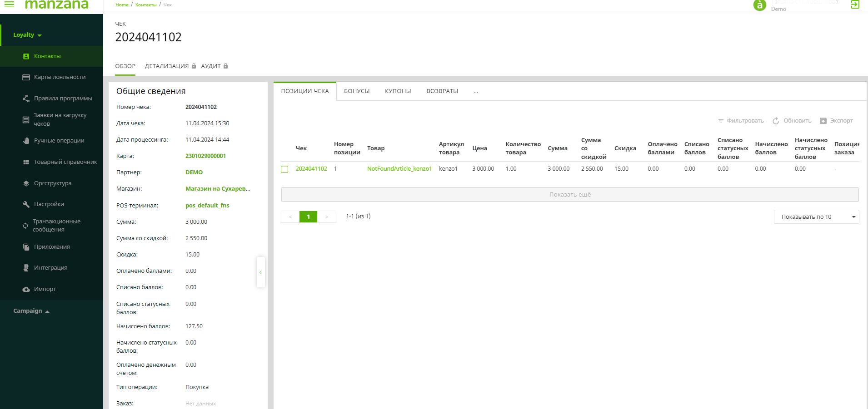Viewport: 868px width, 409px height.
Task: Click the Export icon labeled Экспорт
Action: point(823,121)
